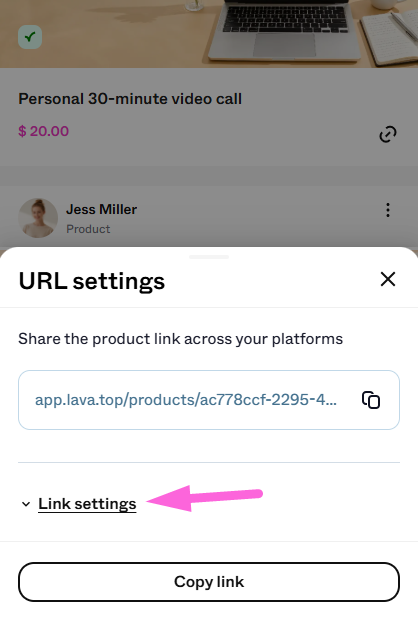Open the underlined Link settings text
The height and width of the screenshot is (619, 418).
point(87,504)
